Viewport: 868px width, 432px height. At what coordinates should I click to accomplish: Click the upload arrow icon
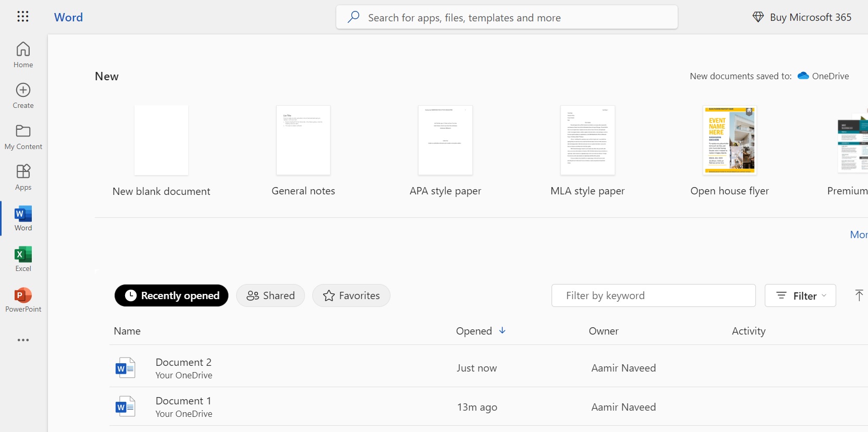[859, 295]
